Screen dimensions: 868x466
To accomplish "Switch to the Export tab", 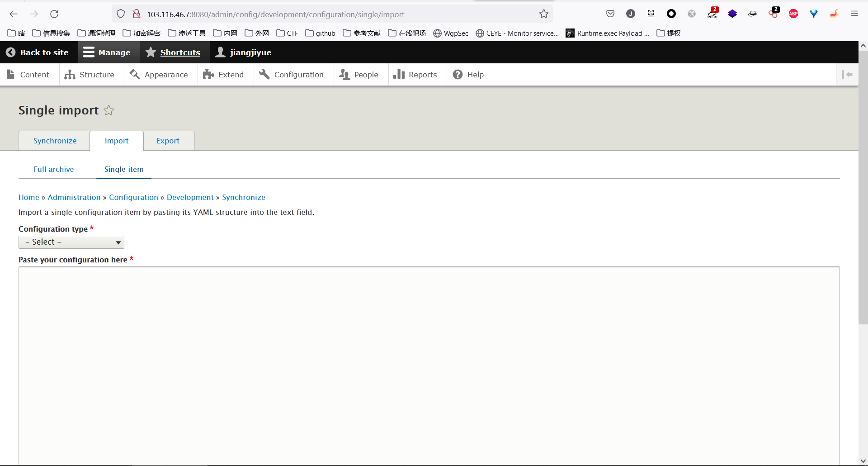I will coord(168,141).
